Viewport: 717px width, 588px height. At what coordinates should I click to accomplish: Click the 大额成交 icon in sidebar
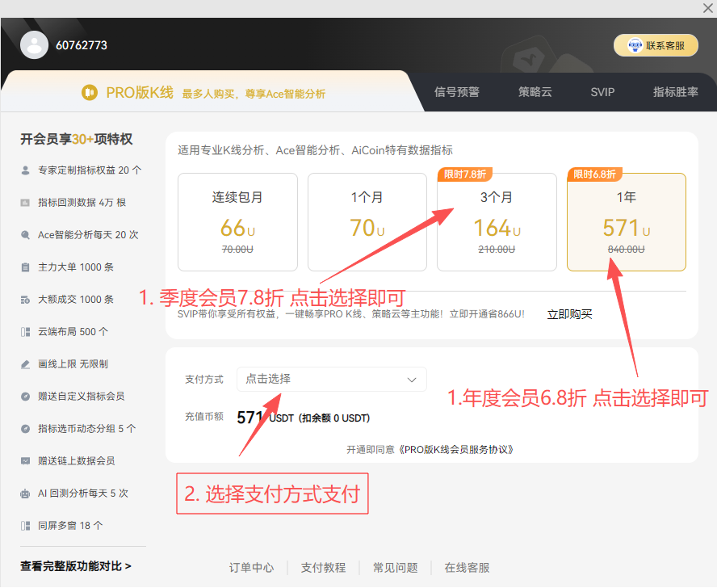coord(27,299)
